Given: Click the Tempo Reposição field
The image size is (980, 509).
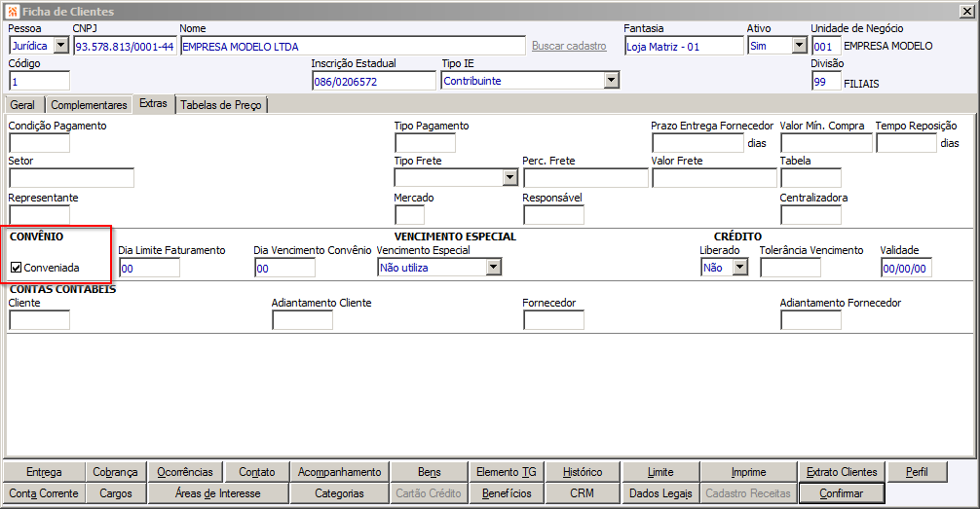Looking at the screenshot, I should (906, 143).
